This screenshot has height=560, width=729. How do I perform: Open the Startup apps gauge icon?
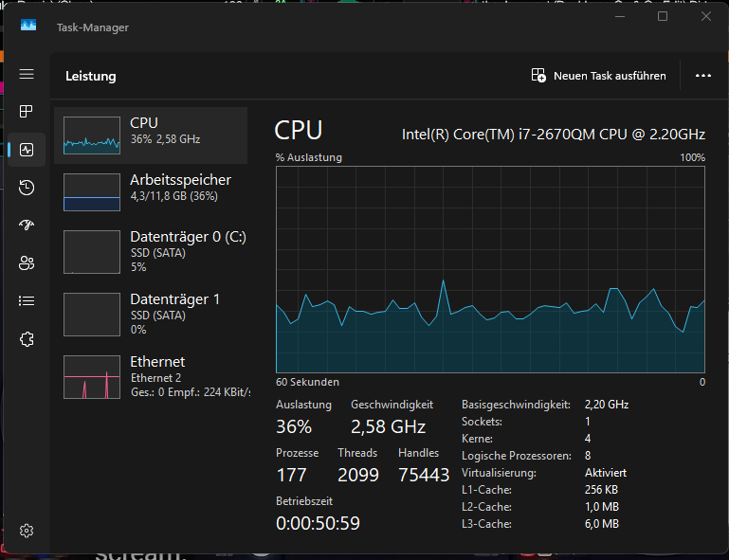(x=27, y=225)
